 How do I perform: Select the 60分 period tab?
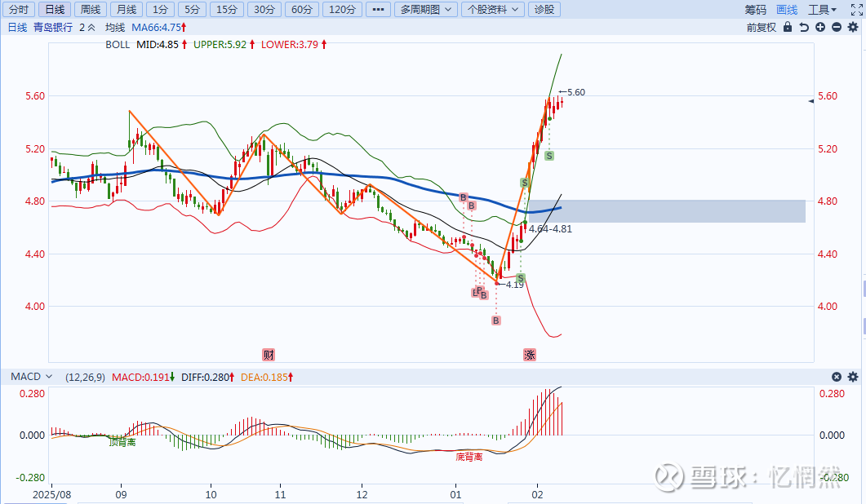click(x=301, y=10)
